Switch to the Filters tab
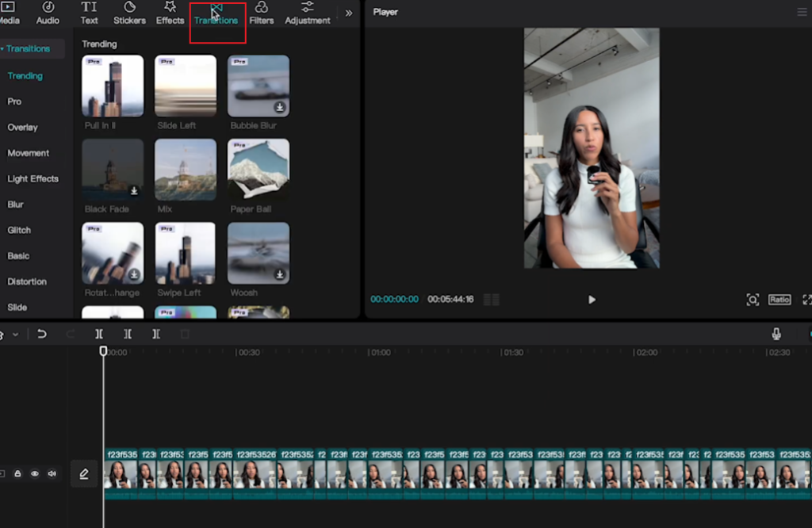Viewport: 812px width, 528px height. [x=262, y=13]
